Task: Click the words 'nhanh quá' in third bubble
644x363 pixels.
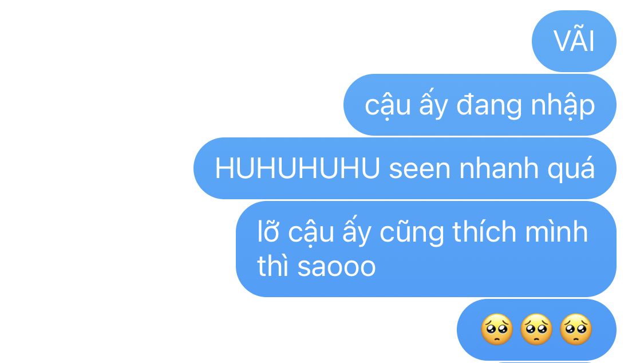Action: (527, 169)
